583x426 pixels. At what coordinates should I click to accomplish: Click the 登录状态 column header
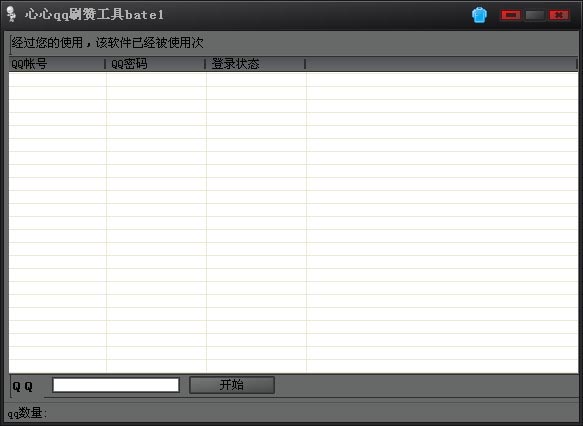pyautogui.click(x=256, y=64)
